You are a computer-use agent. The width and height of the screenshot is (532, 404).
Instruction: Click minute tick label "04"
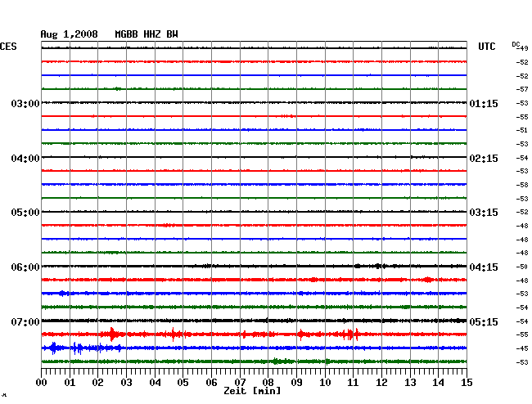[x=155, y=382]
